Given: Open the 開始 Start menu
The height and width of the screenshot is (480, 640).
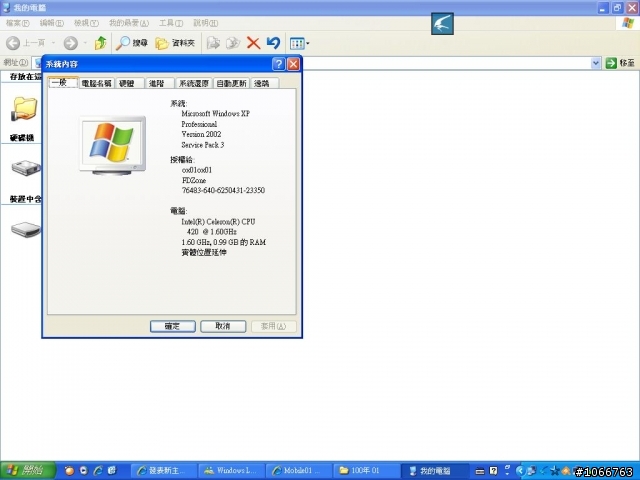Looking at the screenshot, I should click(28, 471).
